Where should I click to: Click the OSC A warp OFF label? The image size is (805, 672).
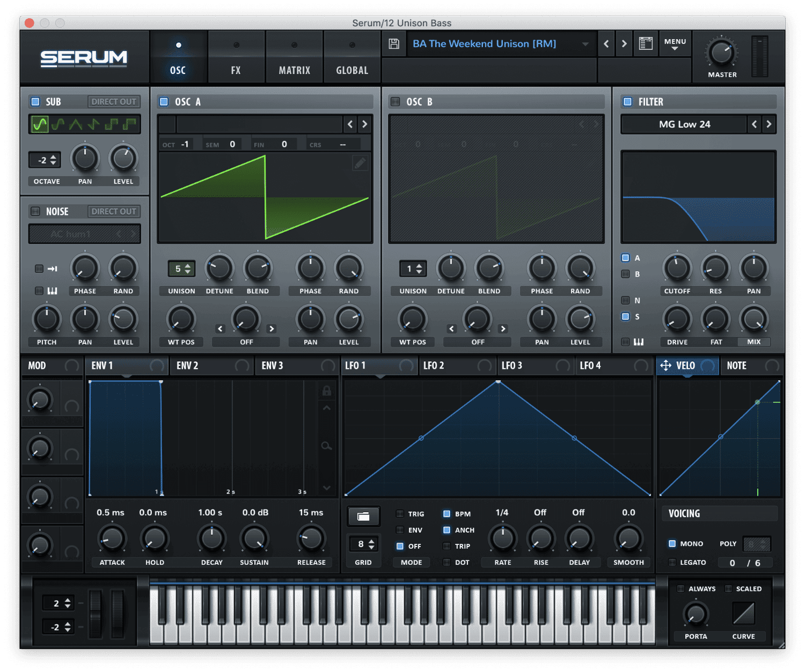point(246,342)
